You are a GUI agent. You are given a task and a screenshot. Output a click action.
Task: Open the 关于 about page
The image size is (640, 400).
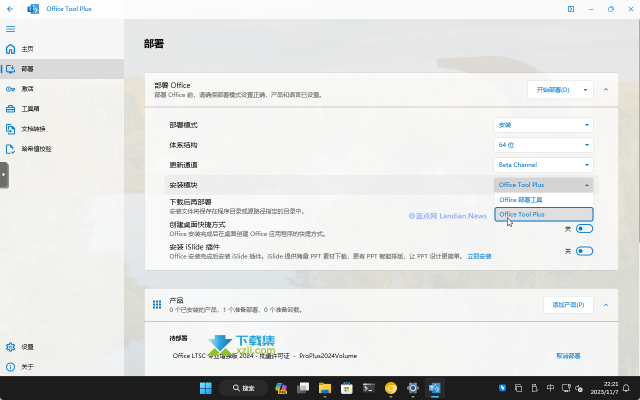click(62, 367)
